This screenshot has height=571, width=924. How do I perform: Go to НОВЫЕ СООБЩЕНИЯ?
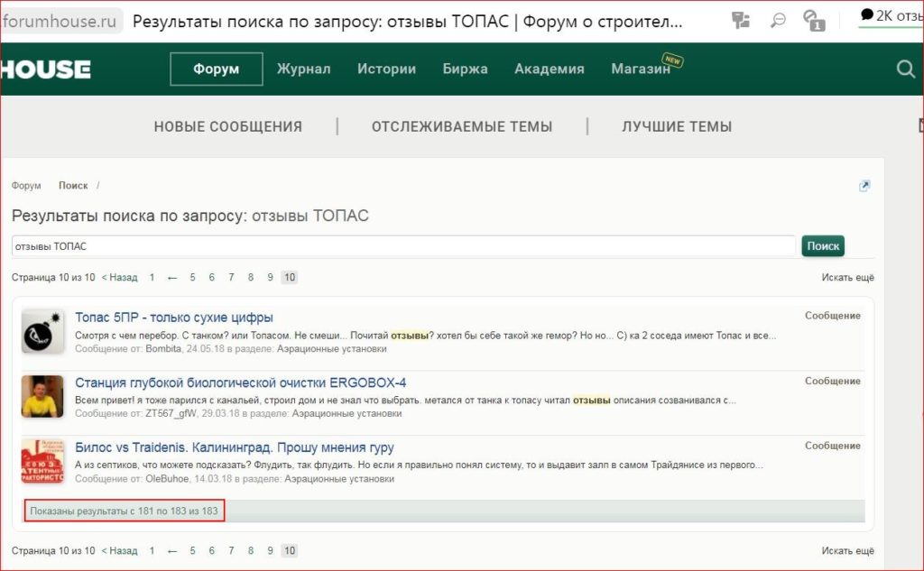(x=228, y=126)
